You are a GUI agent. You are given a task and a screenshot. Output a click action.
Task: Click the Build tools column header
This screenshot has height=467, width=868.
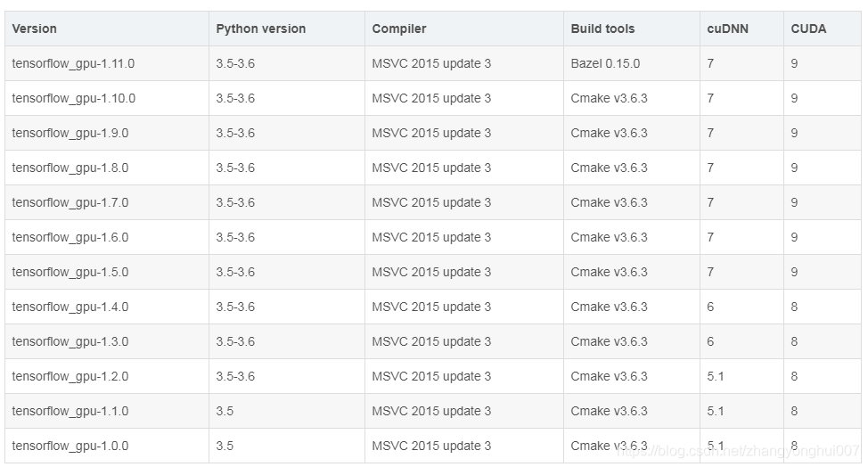pyautogui.click(x=602, y=29)
